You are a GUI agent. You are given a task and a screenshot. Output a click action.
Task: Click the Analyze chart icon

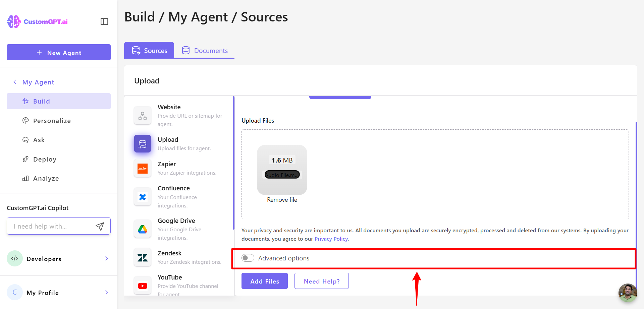(25, 178)
